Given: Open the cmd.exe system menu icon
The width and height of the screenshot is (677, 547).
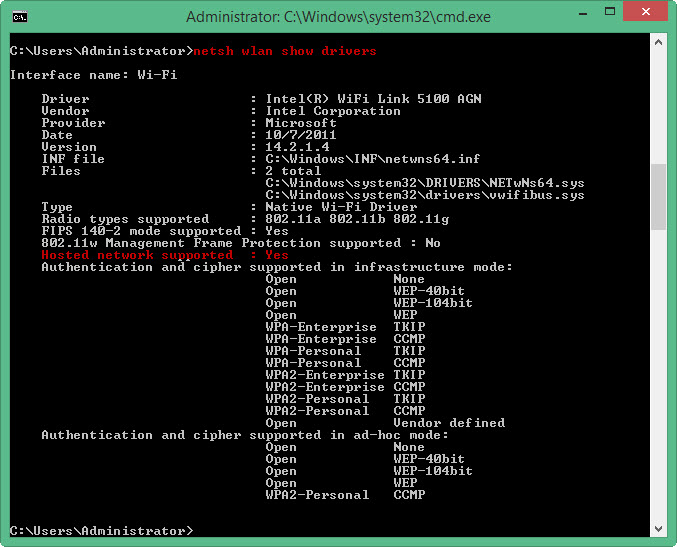Looking at the screenshot, I should pyautogui.click(x=20, y=17).
